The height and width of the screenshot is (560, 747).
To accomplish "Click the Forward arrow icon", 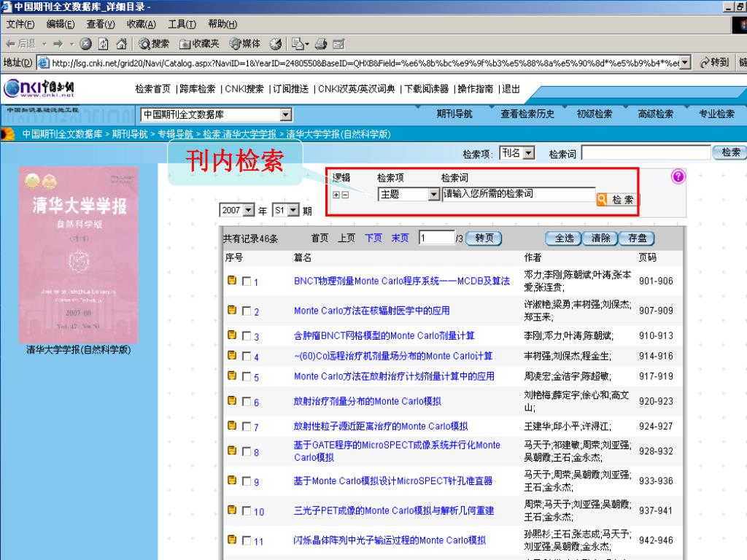I will point(58,44).
